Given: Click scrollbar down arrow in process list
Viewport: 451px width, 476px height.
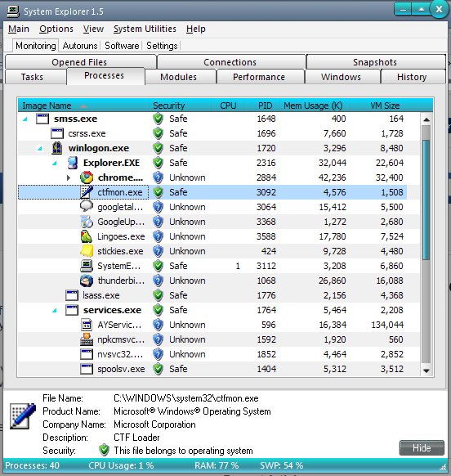Looking at the screenshot, I should pos(426,370).
